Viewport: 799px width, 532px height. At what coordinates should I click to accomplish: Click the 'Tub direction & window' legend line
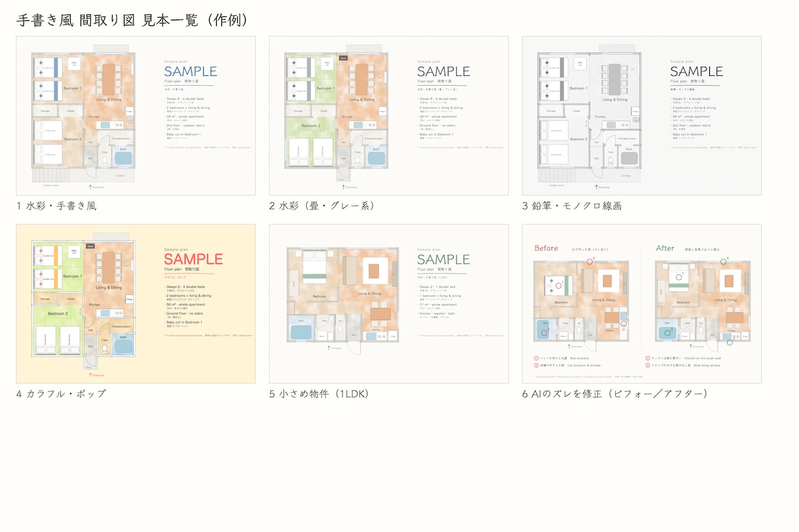coord(568,365)
